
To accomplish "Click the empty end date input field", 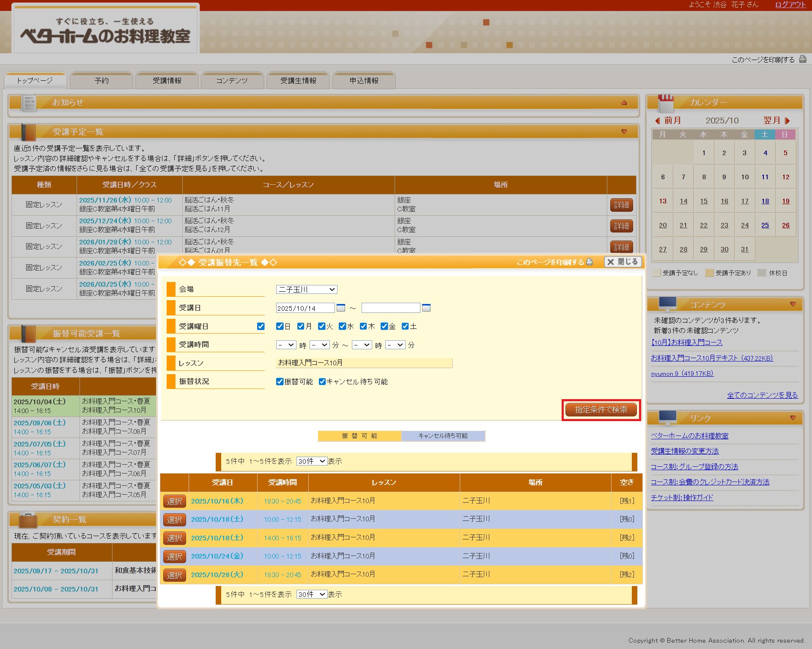I will (x=390, y=308).
